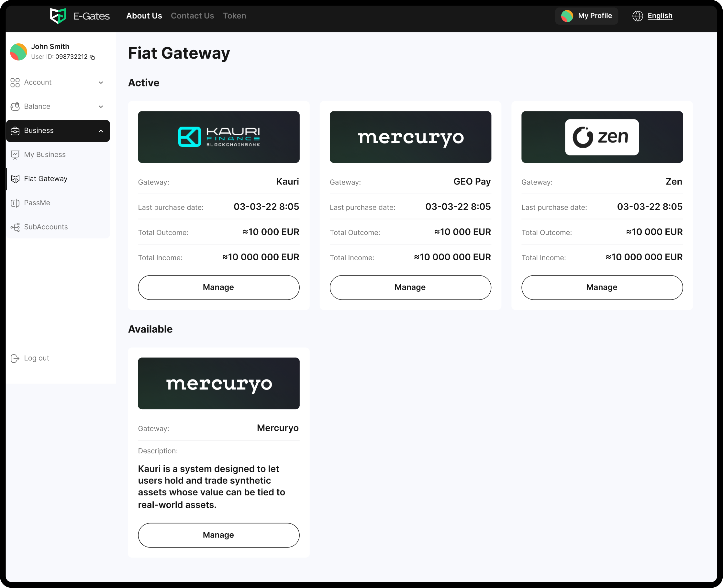Expand the Balance section chevron
The height and width of the screenshot is (588, 723).
(101, 107)
